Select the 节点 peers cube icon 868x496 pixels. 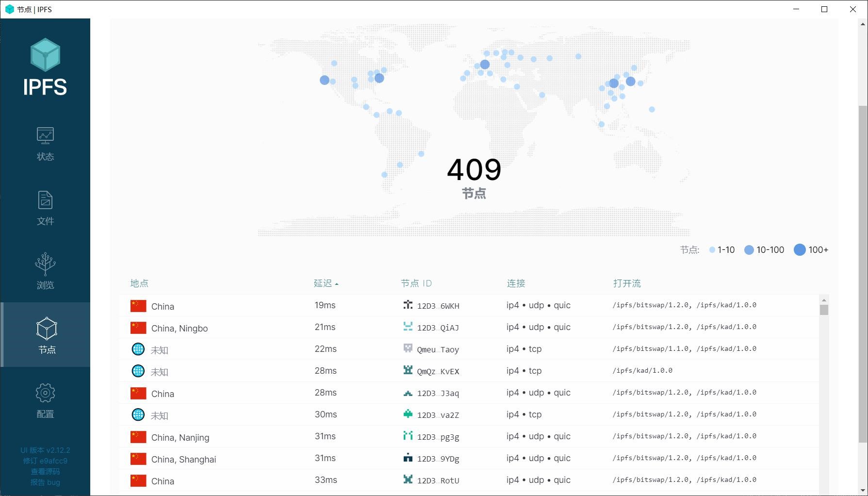(x=47, y=329)
